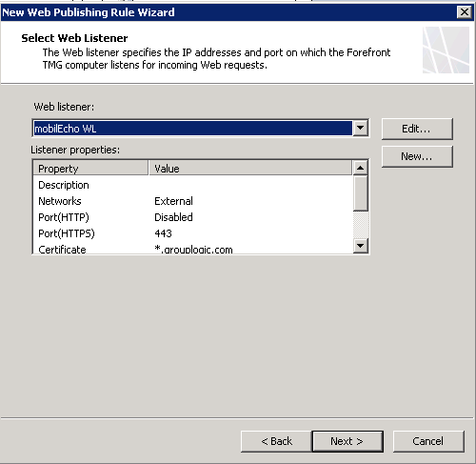Select the Description property row
476x464 pixels.
pos(193,185)
